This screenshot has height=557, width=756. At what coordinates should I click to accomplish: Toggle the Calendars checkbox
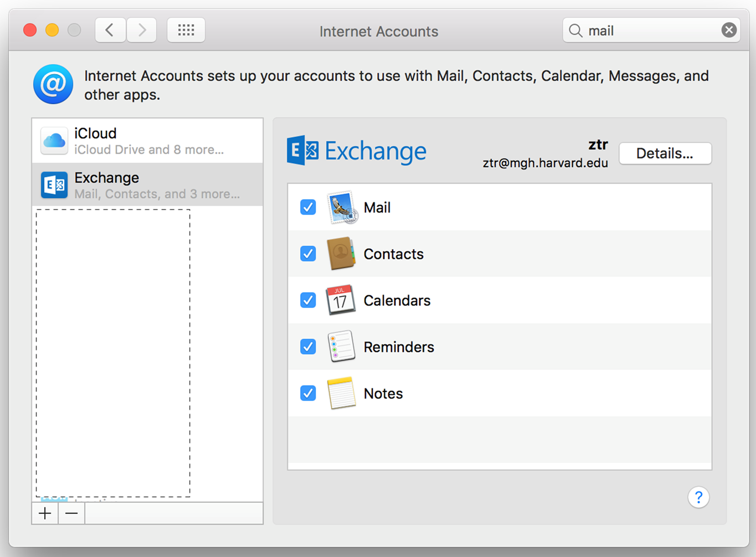pyautogui.click(x=308, y=300)
